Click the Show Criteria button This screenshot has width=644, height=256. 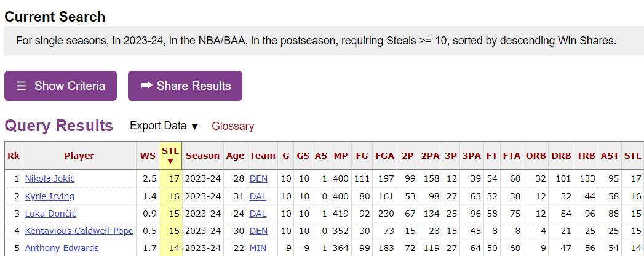point(60,86)
